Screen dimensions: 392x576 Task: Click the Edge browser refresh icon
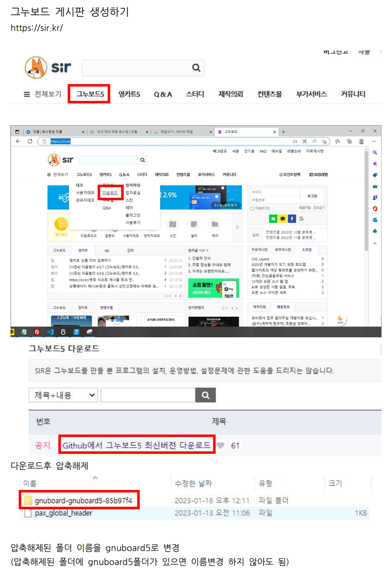[30, 141]
